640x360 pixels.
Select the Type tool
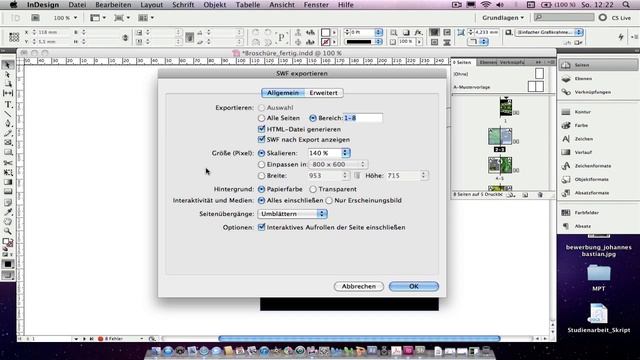pyautogui.click(x=8, y=105)
